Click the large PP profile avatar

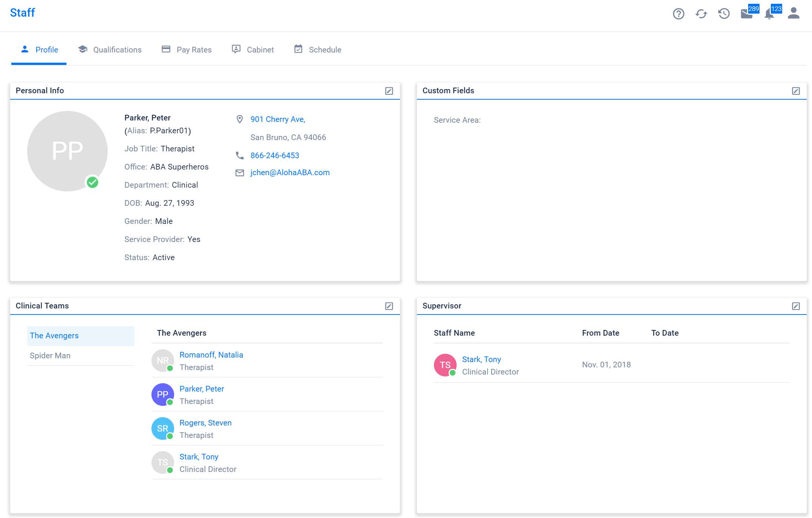tap(67, 151)
